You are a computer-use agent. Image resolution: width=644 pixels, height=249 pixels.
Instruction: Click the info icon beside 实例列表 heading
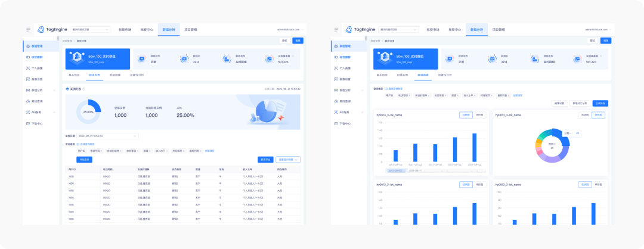[x=84, y=89]
